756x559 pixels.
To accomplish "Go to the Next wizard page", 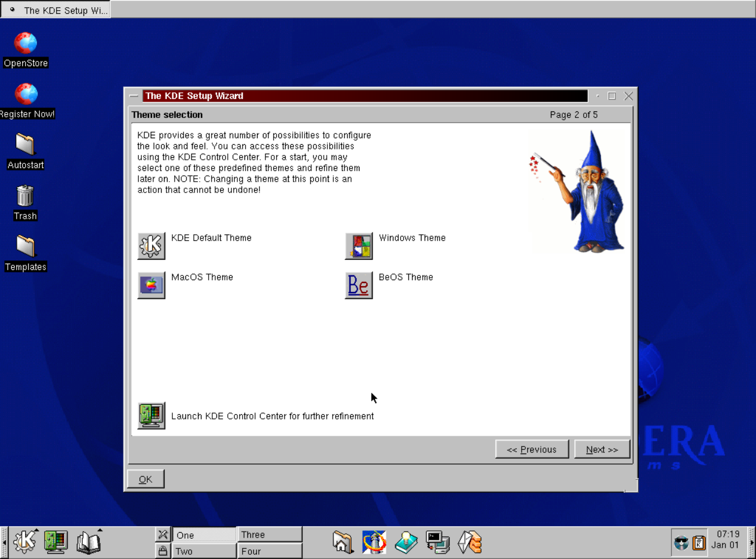I will (602, 449).
